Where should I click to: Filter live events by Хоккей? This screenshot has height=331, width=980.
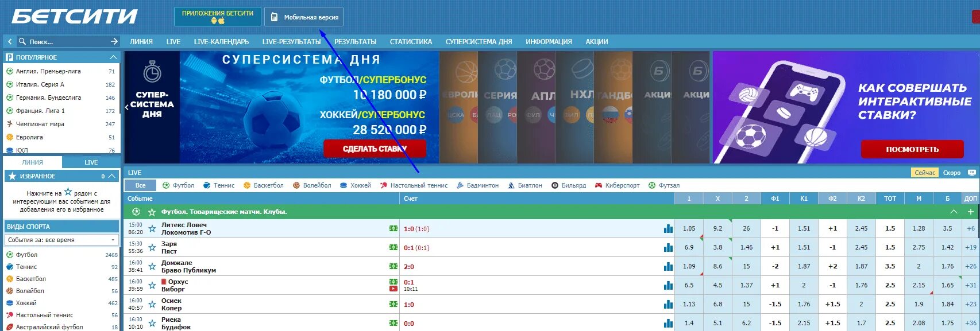click(x=356, y=185)
